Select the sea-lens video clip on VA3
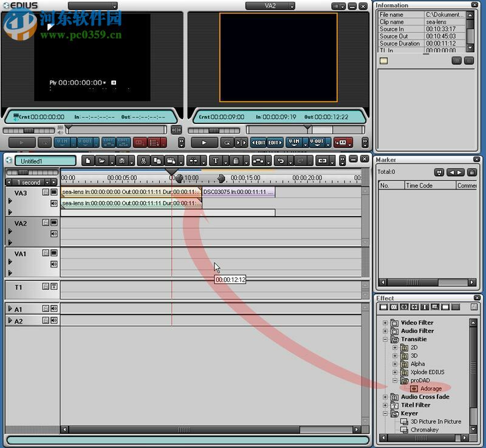Screen dimensions: 486x448 click(x=131, y=192)
